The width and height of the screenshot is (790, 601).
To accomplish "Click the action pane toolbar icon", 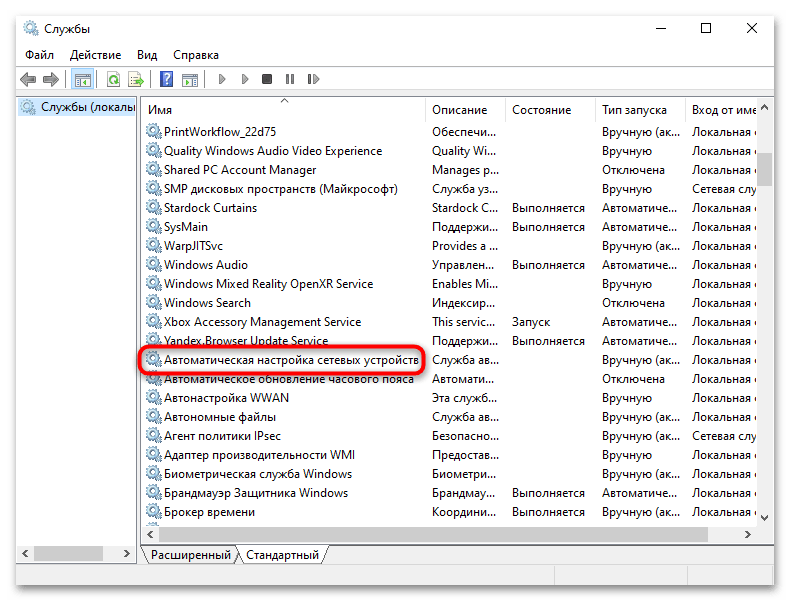I will click(x=190, y=79).
